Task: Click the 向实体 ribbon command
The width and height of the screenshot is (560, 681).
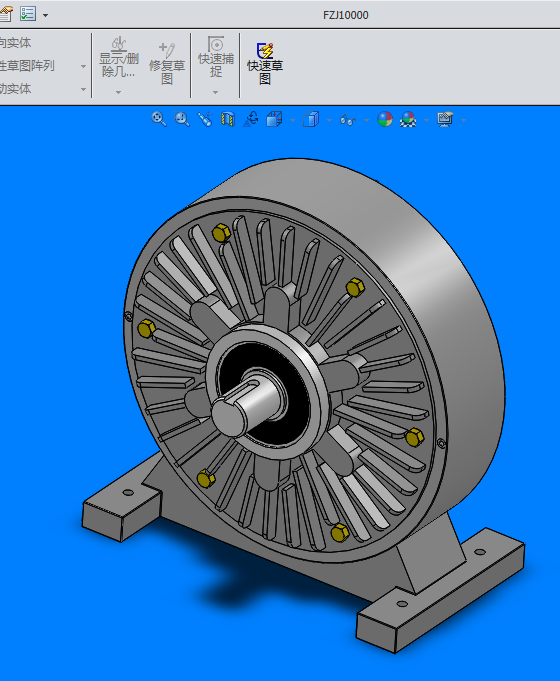Action: (16, 43)
